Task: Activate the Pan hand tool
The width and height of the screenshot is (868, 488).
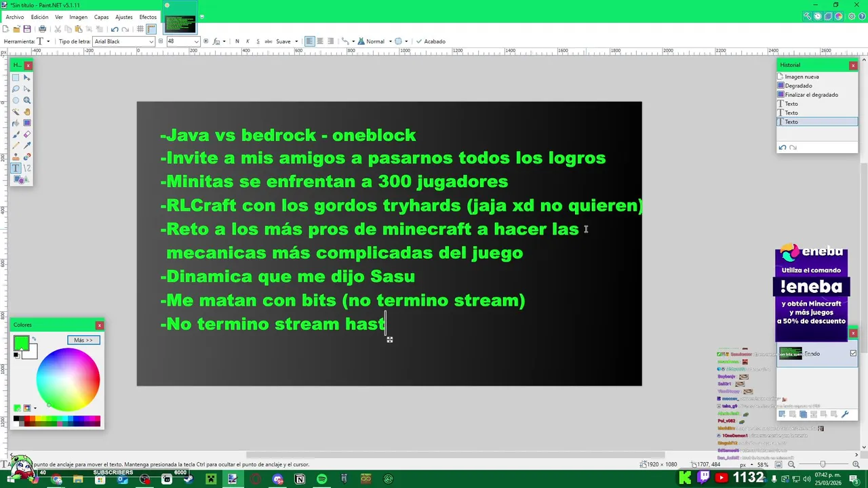Action: point(27,112)
